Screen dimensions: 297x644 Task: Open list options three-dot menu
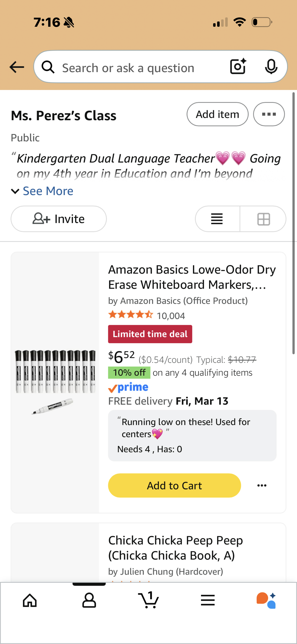point(269,114)
